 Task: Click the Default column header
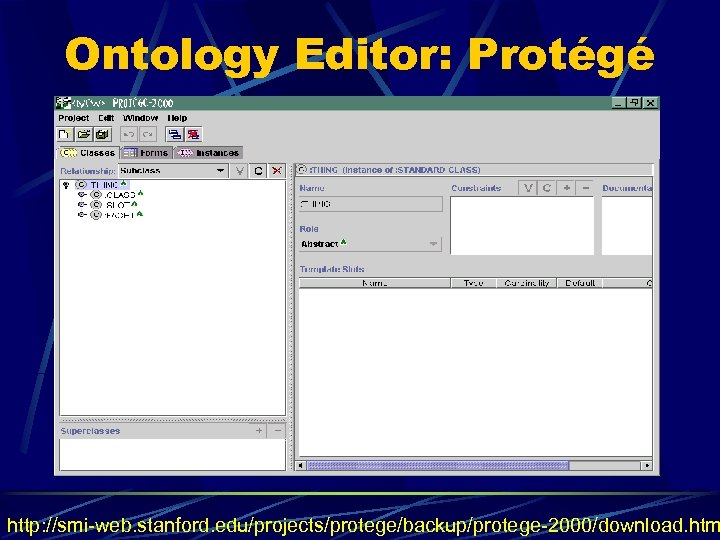(580, 283)
